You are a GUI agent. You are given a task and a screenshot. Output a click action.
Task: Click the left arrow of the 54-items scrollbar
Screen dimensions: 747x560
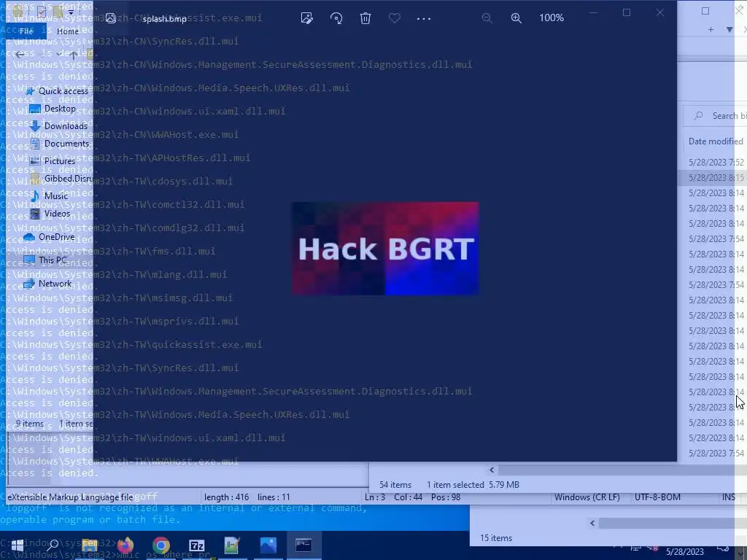tap(492, 470)
